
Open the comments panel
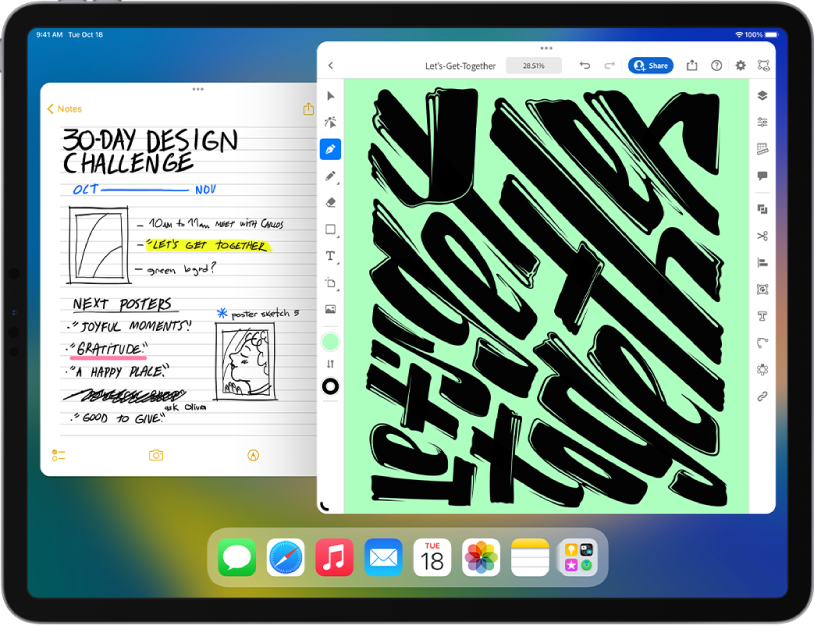pos(763,176)
